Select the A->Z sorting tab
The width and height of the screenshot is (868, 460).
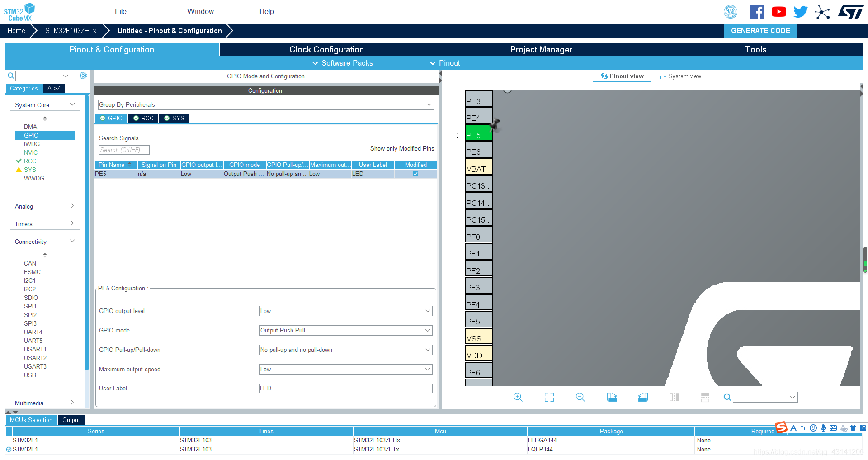54,88
